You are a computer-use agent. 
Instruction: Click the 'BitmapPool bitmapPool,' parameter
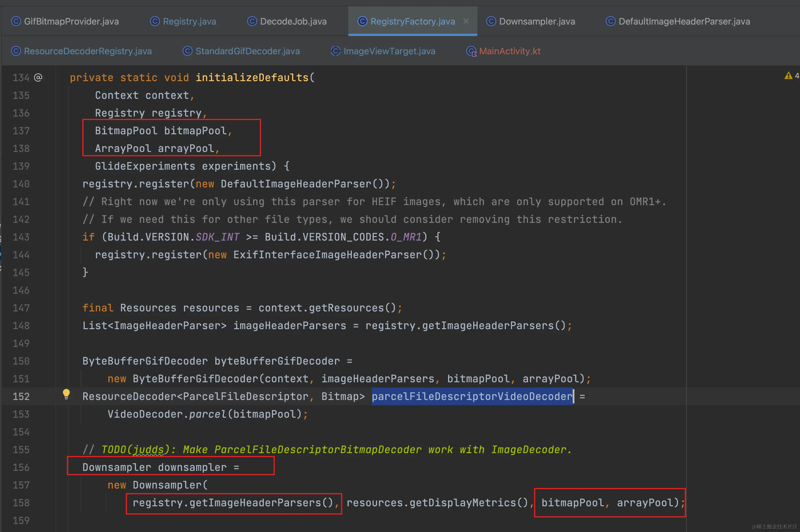pyautogui.click(x=163, y=131)
